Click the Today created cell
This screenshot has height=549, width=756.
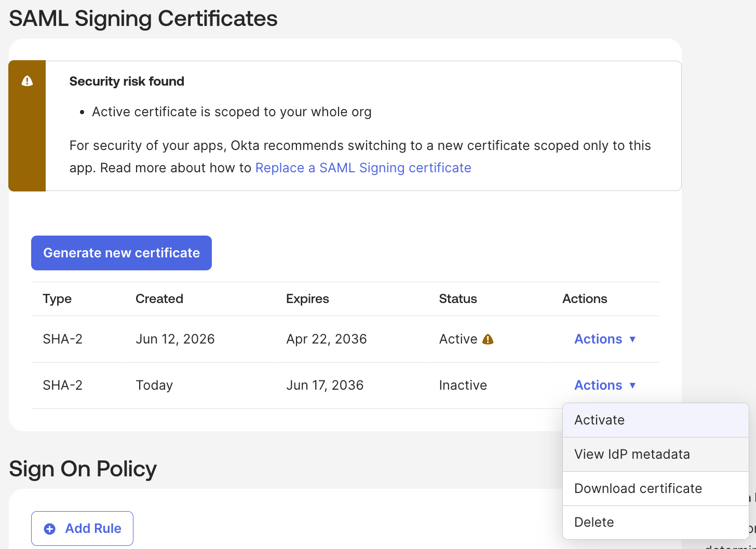click(154, 385)
